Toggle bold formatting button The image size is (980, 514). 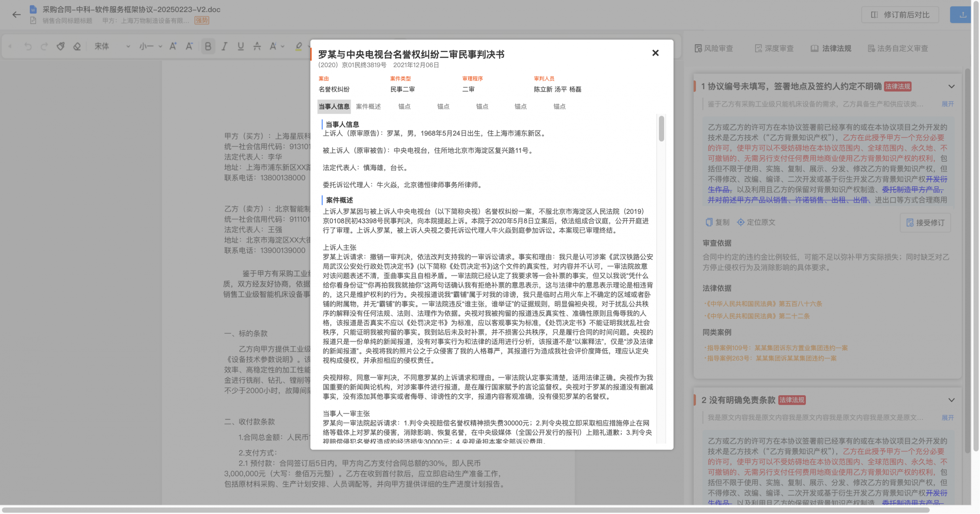tap(208, 46)
